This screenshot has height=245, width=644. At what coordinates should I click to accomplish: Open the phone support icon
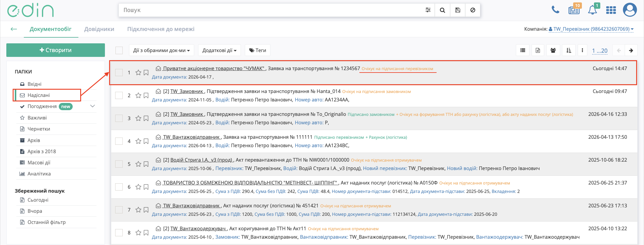pyautogui.click(x=555, y=10)
